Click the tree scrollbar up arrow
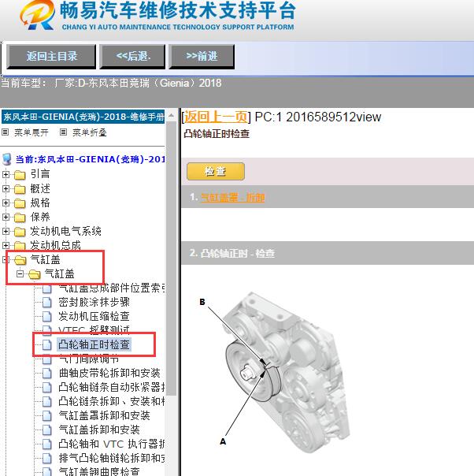This screenshot has width=474, height=476. (172, 116)
